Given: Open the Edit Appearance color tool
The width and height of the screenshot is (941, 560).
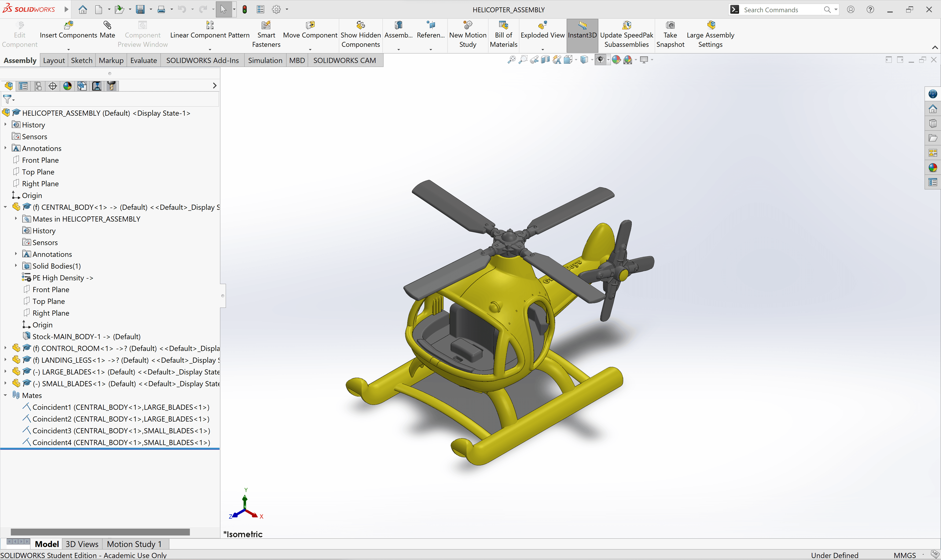Looking at the screenshot, I should point(616,60).
